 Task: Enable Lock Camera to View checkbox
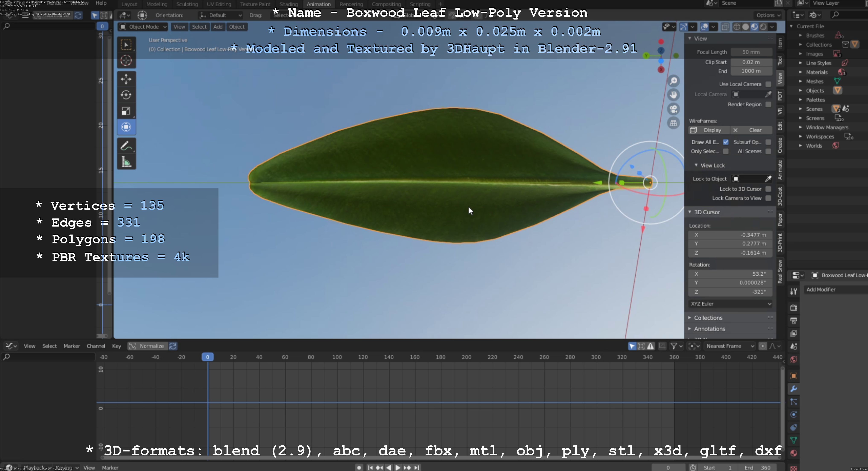(x=768, y=198)
